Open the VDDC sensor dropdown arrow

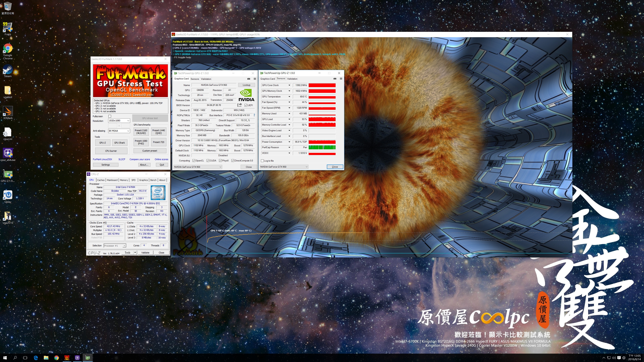(289, 153)
